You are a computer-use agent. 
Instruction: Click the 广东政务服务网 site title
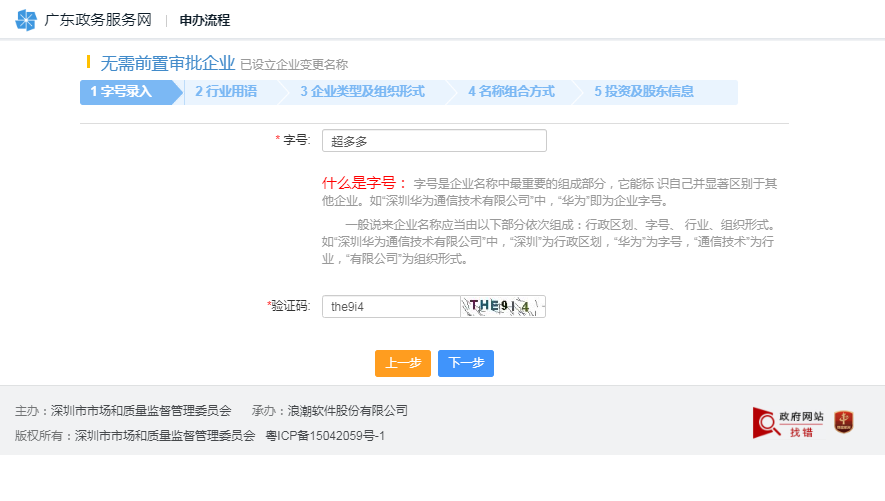98,20
